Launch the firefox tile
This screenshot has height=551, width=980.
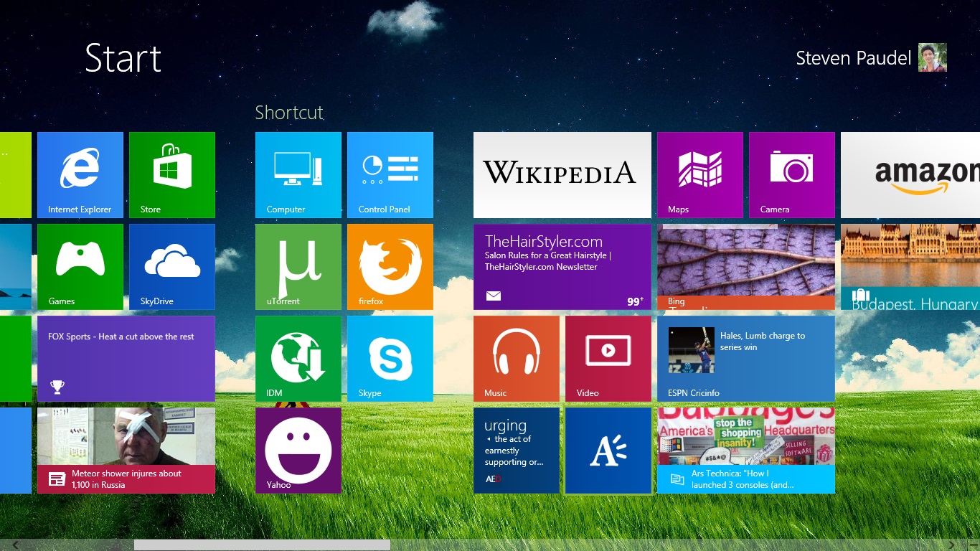(390, 267)
